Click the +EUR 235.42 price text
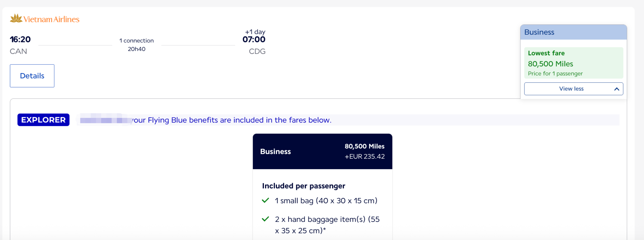Image resolution: width=644 pixels, height=240 pixels. pos(365,156)
